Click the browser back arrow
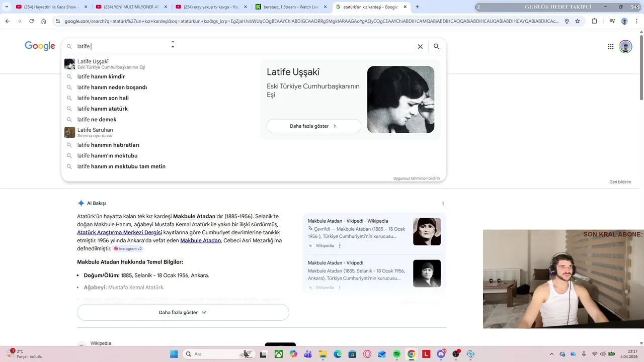The height and width of the screenshot is (362, 644). (7, 21)
